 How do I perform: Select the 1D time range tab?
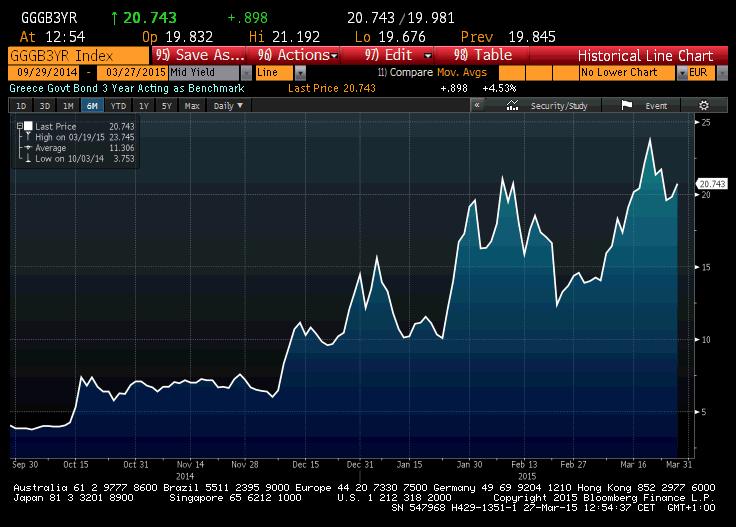(x=21, y=106)
